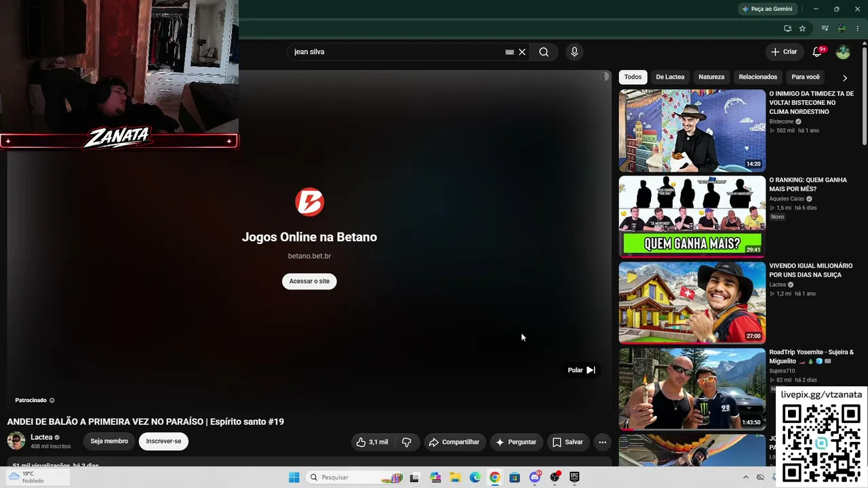Screen dimensions: 868x488
Task: Click Inscrever-se button
Action: point(163,441)
